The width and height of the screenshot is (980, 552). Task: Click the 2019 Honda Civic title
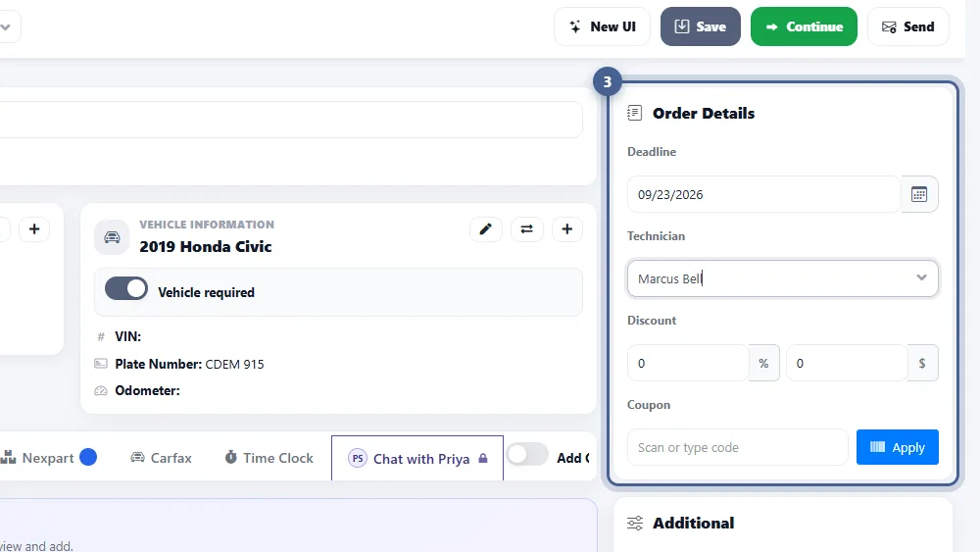pyautogui.click(x=206, y=247)
